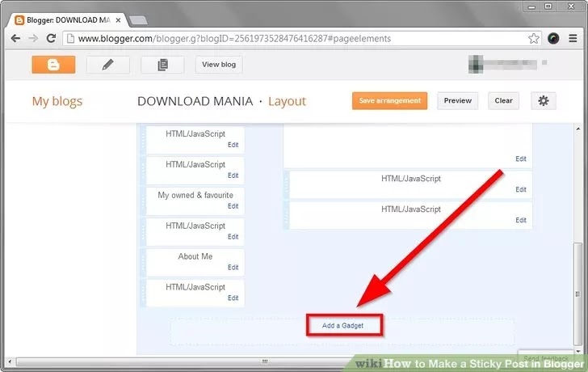Grab the About Me gadget drag handle

click(143, 262)
